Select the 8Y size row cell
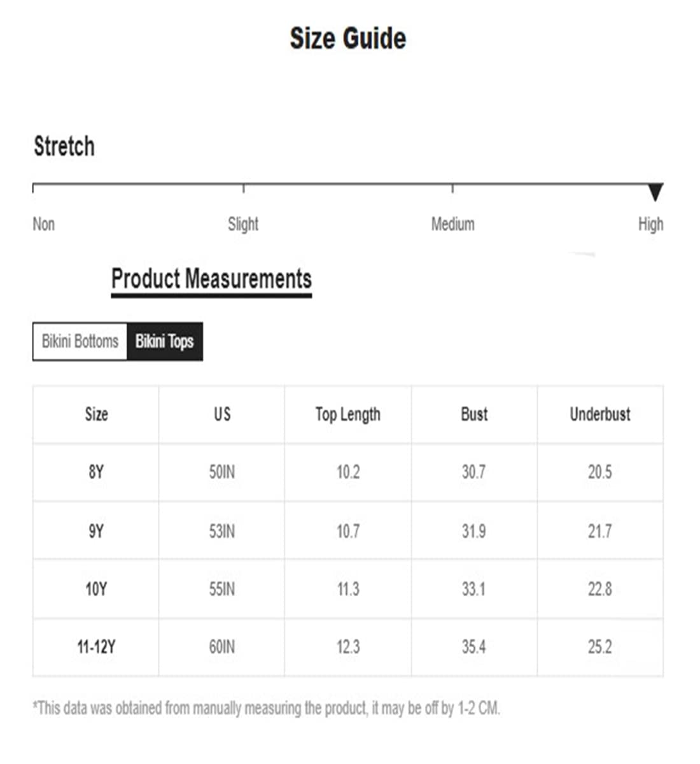Screen dimensions: 700x764 point(96,472)
